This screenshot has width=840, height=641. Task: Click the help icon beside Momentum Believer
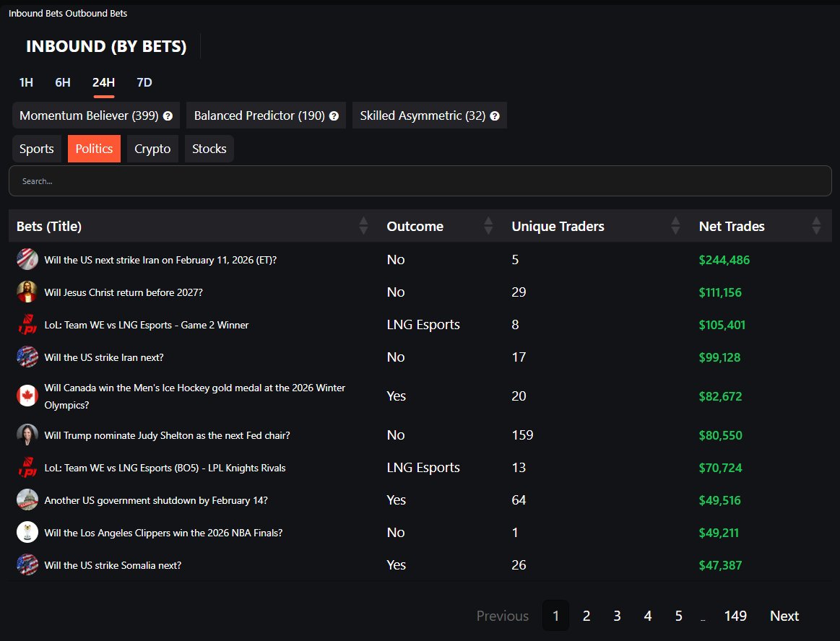(168, 115)
